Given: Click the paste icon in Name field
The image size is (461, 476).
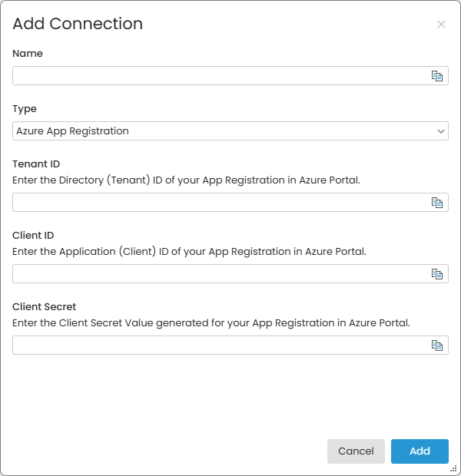Looking at the screenshot, I should [x=436, y=76].
